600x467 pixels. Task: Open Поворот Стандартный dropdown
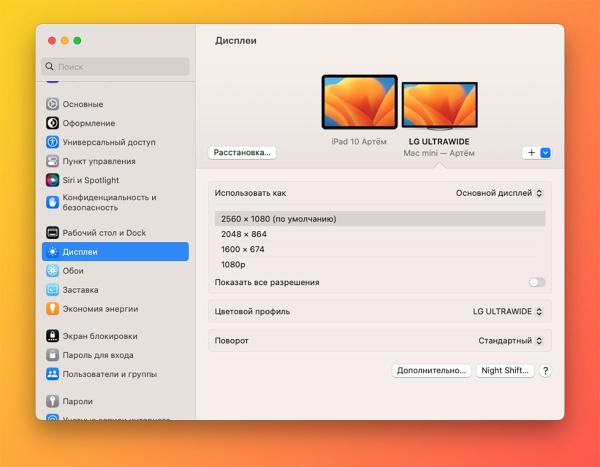click(x=510, y=340)
